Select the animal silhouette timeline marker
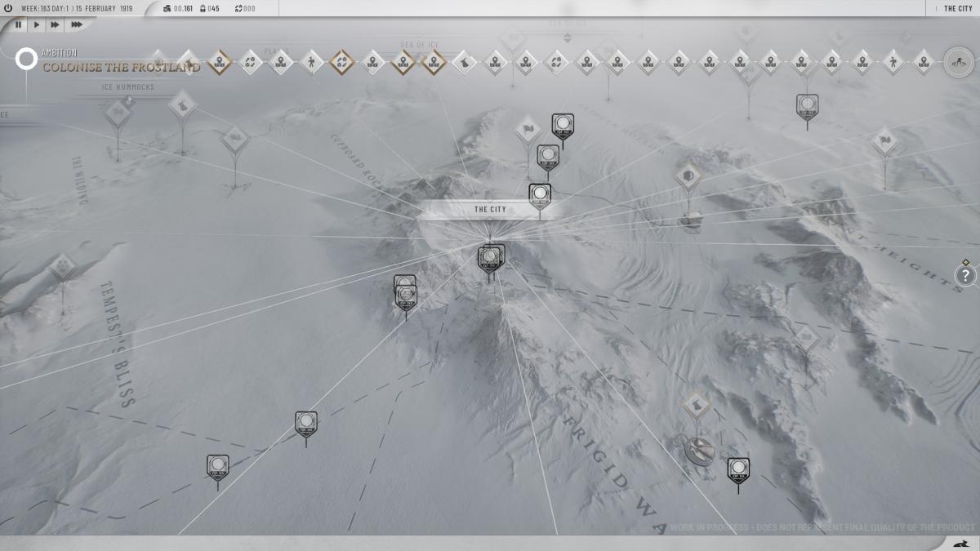The image size is (980, 551). click(465, 62)
